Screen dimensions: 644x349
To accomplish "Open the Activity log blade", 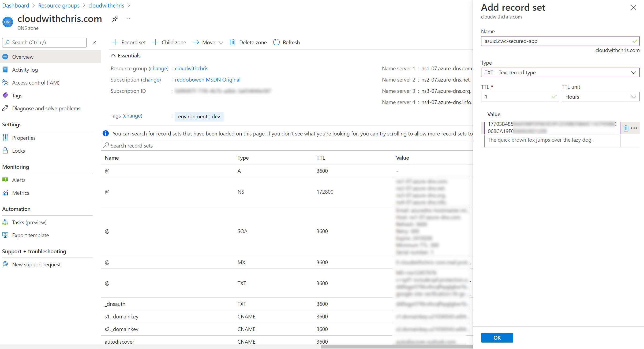I will (25, 69).
